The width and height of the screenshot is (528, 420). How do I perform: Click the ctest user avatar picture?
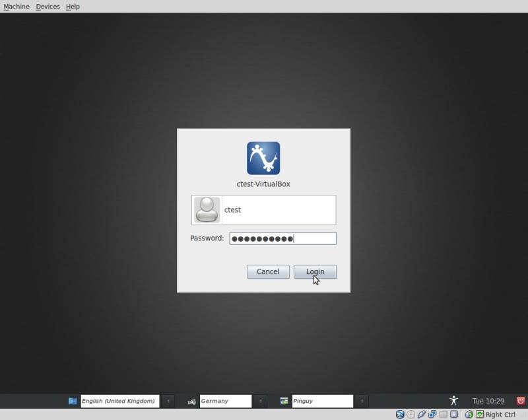tap(207, 210)
